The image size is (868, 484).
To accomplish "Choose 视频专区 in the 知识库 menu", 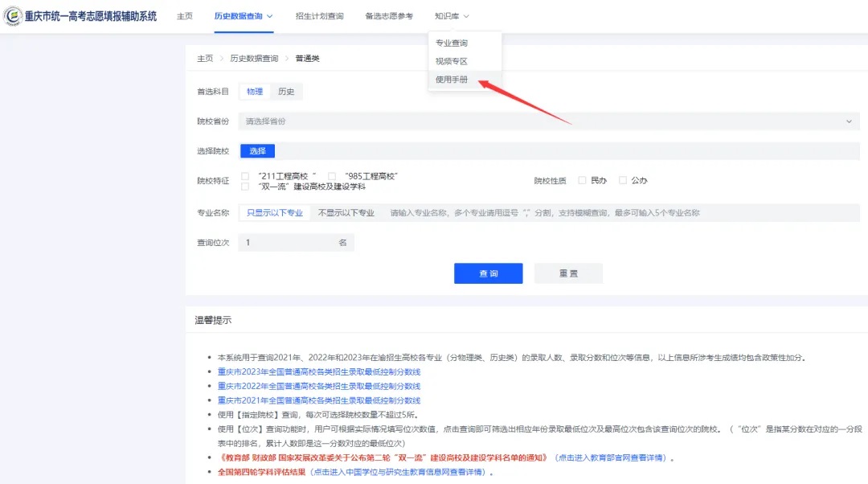I will click(x=452, y=61).
